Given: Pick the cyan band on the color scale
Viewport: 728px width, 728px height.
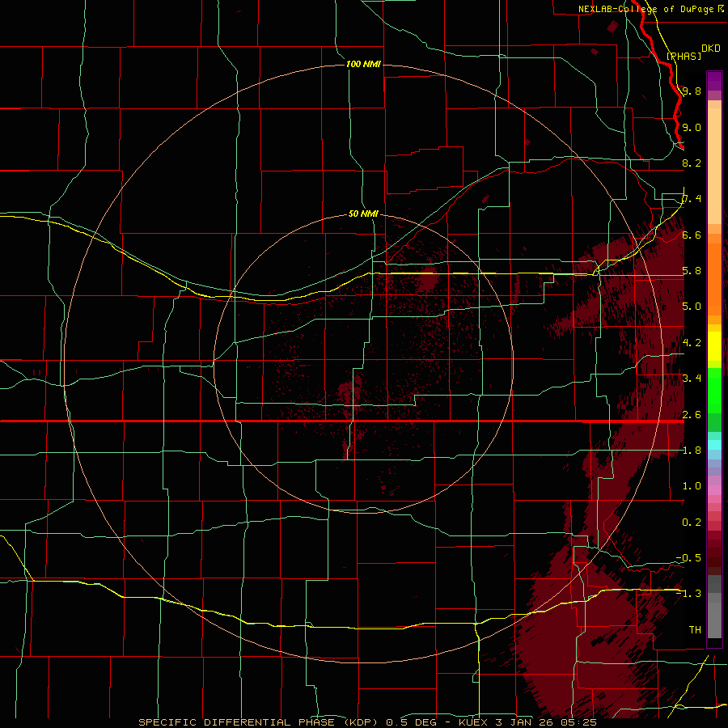Looking at the screenshot, I should 714,445.
